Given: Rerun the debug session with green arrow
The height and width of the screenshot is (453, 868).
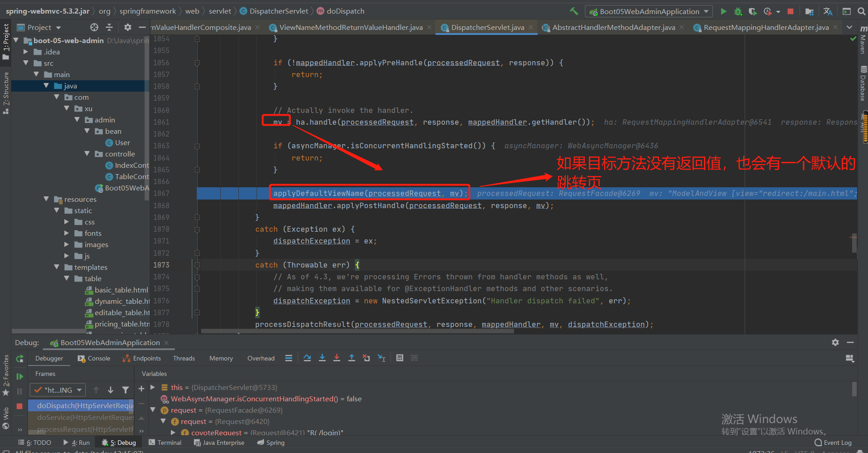Looking at the screenshot, I should [19, 359].
